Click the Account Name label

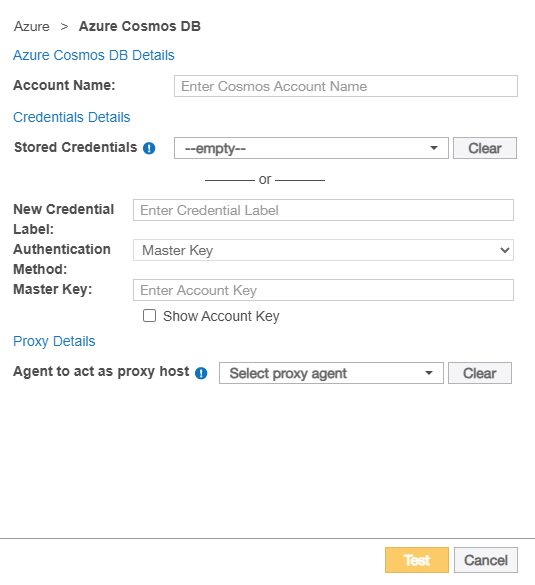point(64,85)
